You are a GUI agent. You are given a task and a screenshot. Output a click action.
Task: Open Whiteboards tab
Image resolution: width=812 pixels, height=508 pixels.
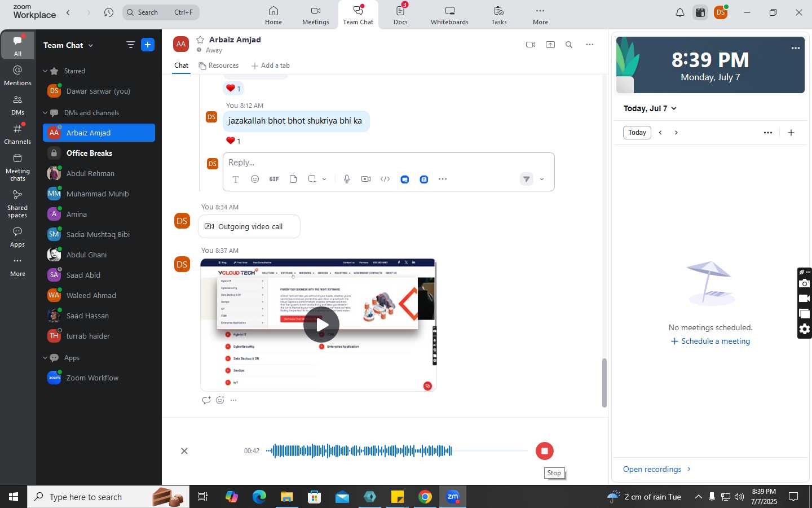coord(449,15)
